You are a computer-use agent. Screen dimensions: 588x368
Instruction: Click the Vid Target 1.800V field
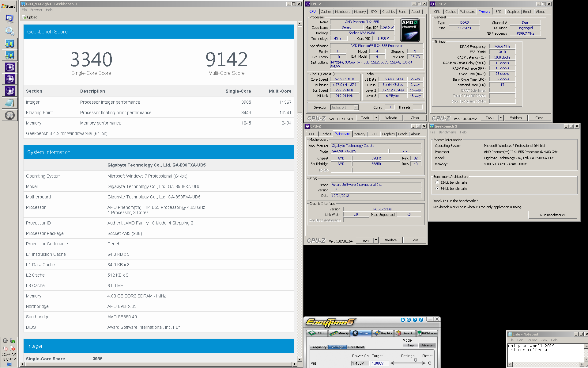coord(380,363)
